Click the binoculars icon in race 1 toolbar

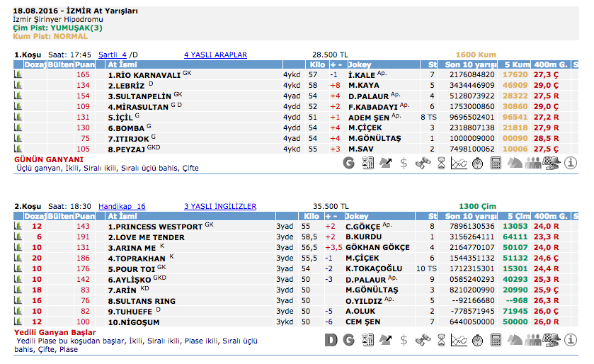tap(423, 164)
